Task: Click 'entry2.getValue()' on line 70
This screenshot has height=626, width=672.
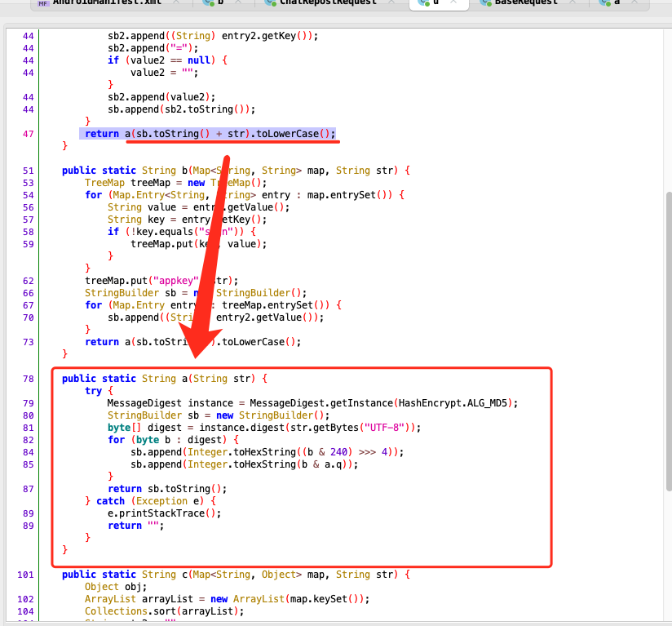Action: [267, 318]
